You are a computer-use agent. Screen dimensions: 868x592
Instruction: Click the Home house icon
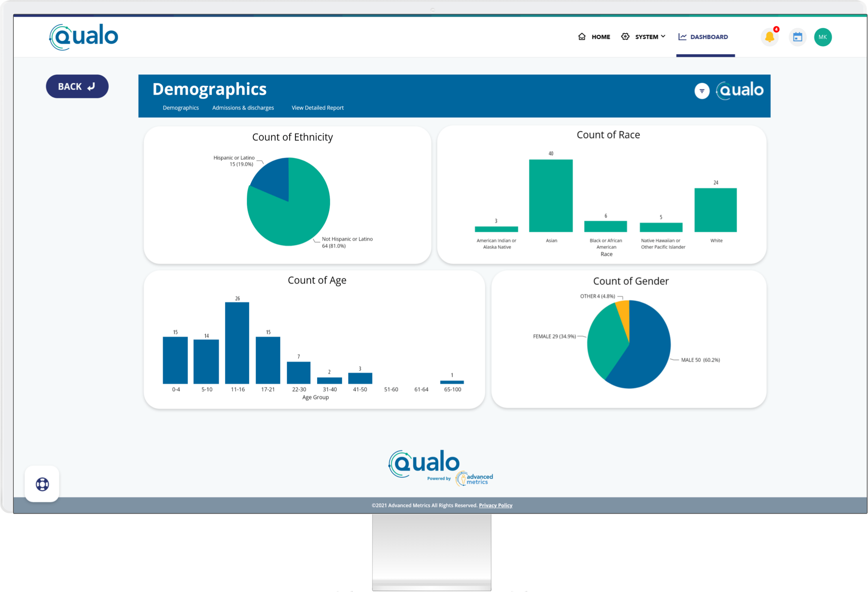pyautogui.click(x=581, y=37)
